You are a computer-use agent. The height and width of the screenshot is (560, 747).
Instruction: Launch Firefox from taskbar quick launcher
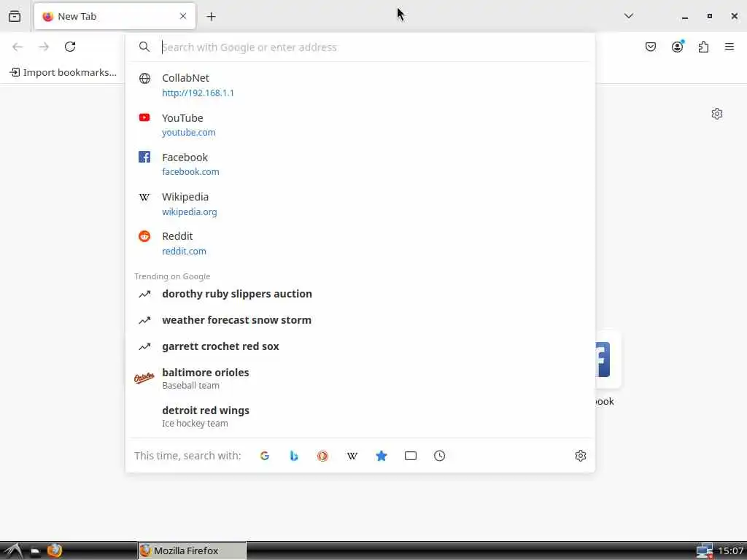pos(55,551)
